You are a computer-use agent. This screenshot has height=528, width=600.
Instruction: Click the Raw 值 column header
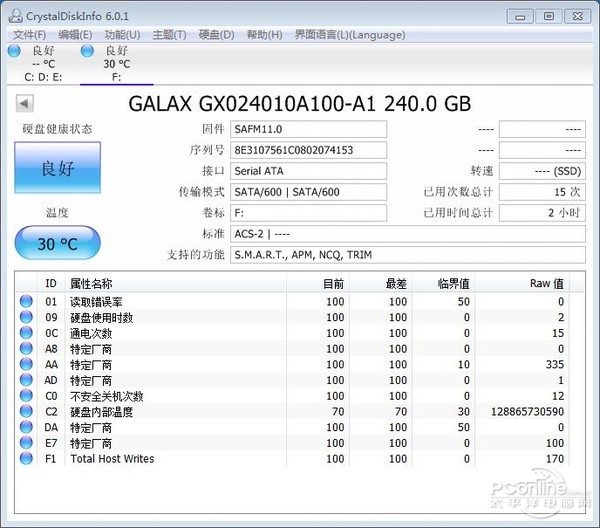click(522, 284)
